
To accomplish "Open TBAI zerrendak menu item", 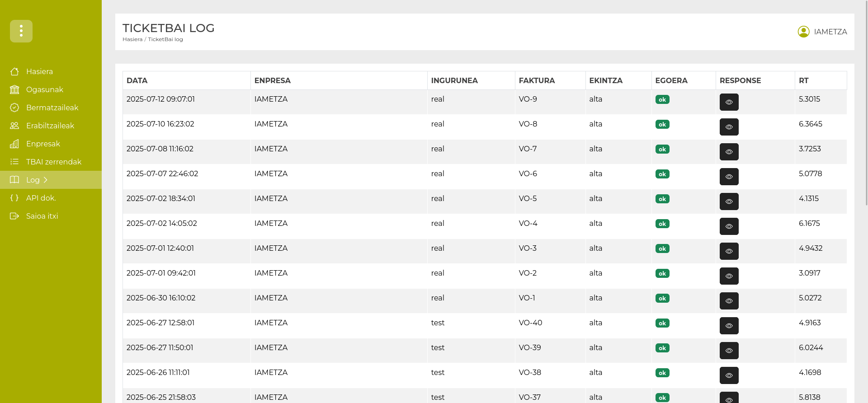I will pyautogui.click(x=51, y=162).
